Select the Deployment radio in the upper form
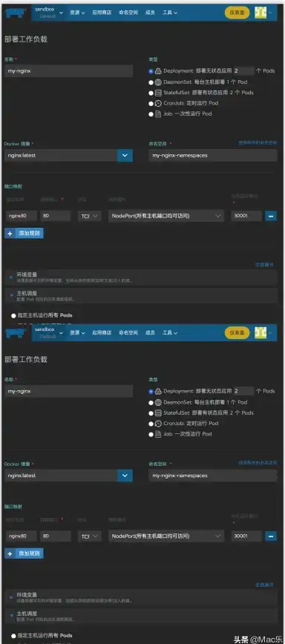This screenshot has width=285, height=644. point(151,71)
